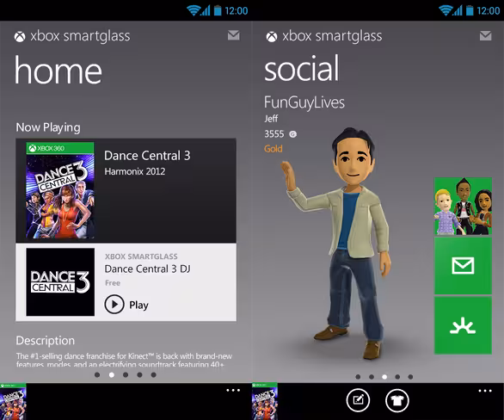Open the friends avatars tile
This screenshot has height=420, width=504.
click(463, 207)
